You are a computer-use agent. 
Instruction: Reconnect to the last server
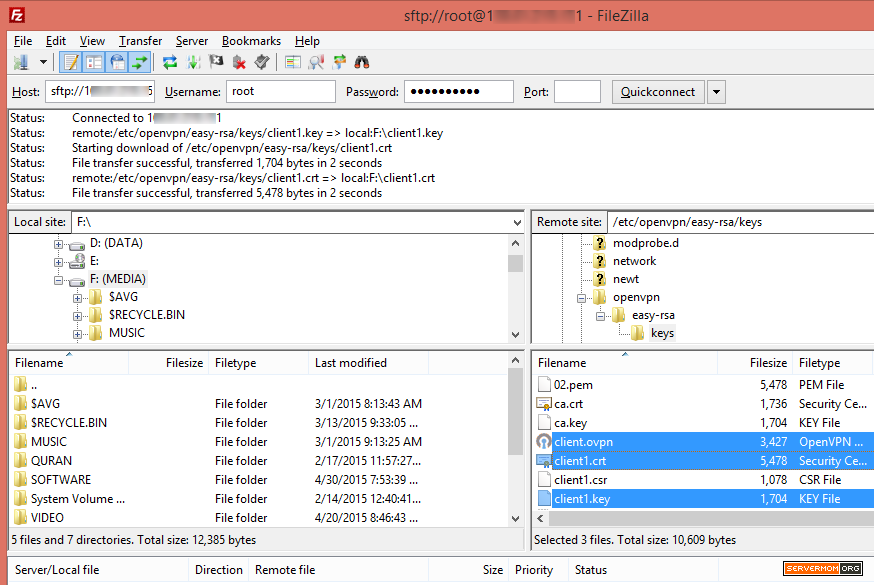click(x=262, y=62)
